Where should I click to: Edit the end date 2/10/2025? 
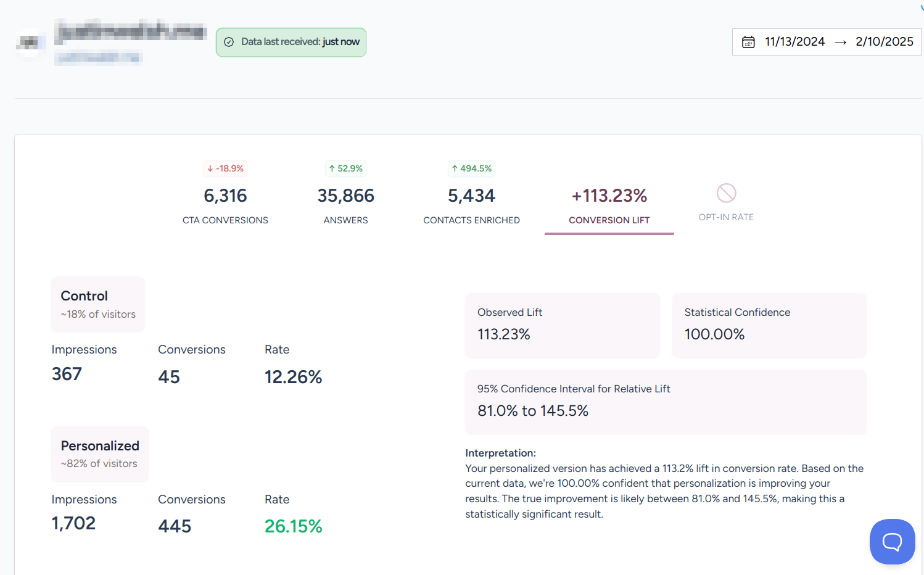pos(884,42)
